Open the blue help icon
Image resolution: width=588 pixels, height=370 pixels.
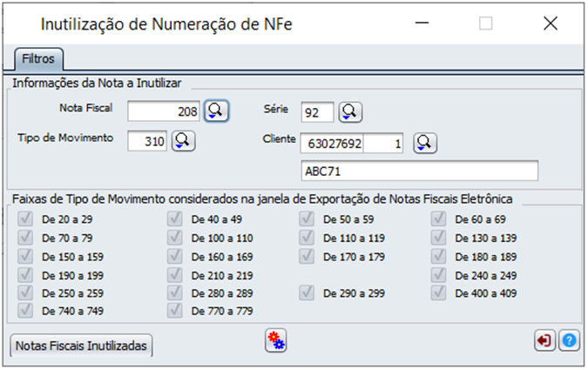[x=569, y=341]
